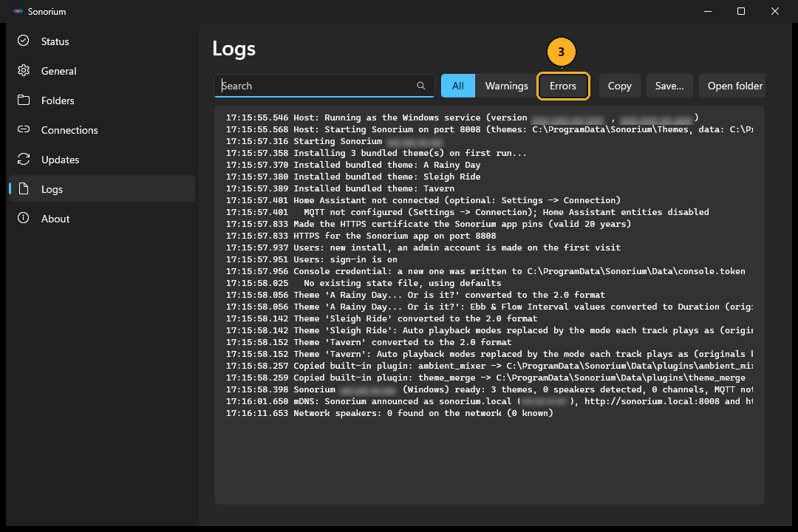Click 'Users: new install' log line
798x532 pixels.
(x=423, y=248)
